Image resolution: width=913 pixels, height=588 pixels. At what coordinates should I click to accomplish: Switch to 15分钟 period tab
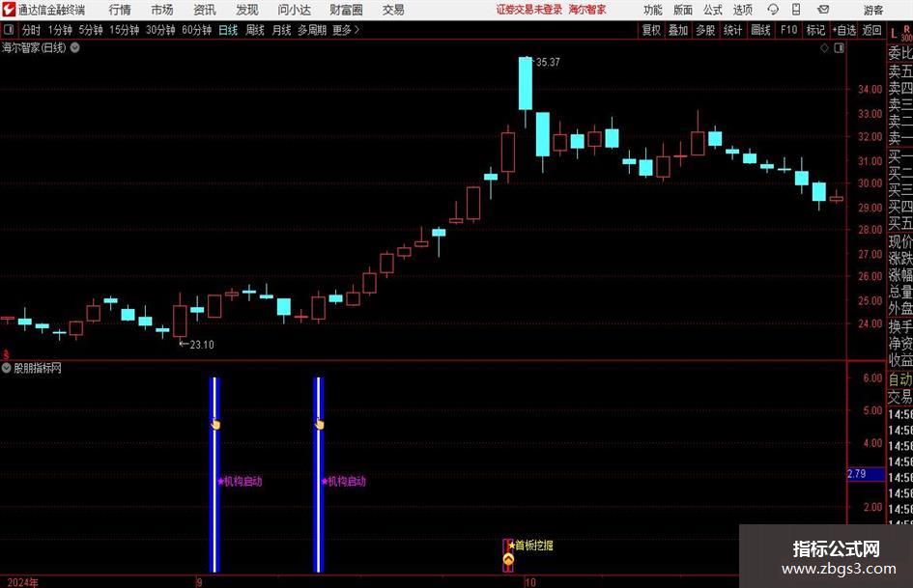click(x=124, y=30)
